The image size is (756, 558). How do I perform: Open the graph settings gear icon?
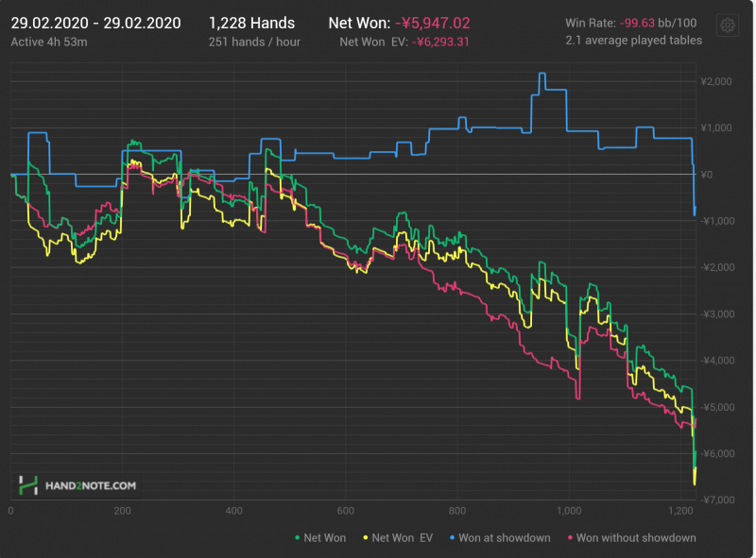tap(728, 26)
